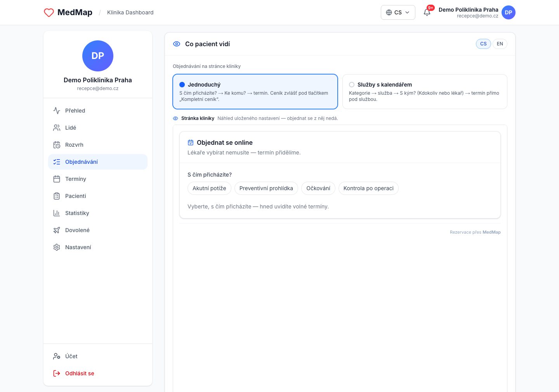Click the MedMap heart logo icon
Screen dimensions: 559x392
click(x=49, y=12)
